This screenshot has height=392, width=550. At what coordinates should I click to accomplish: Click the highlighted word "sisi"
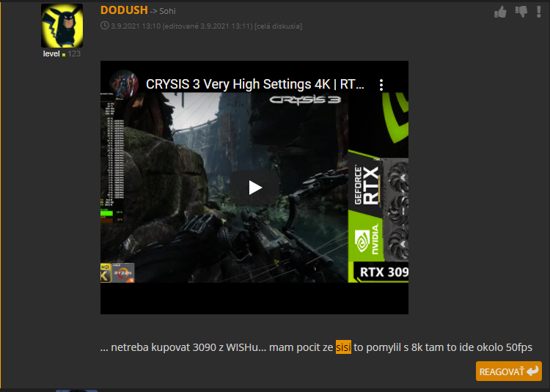pyautogui.click(x=344, y=347)
